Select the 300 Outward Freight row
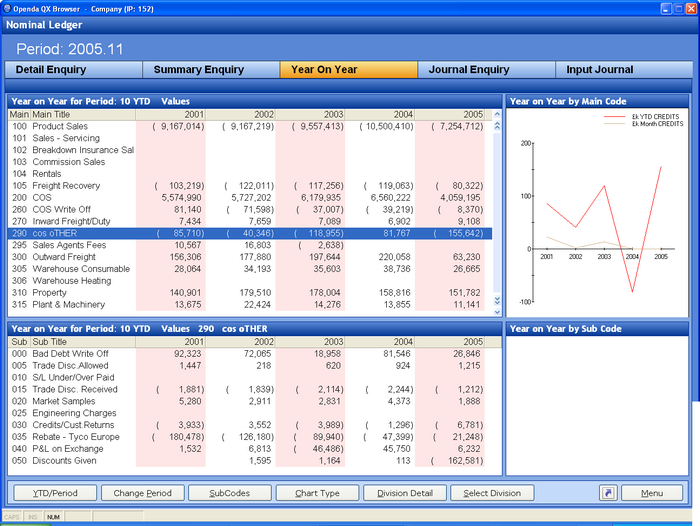Image resolution: width=700 pixels, height=526 pixels. [250, 257]
